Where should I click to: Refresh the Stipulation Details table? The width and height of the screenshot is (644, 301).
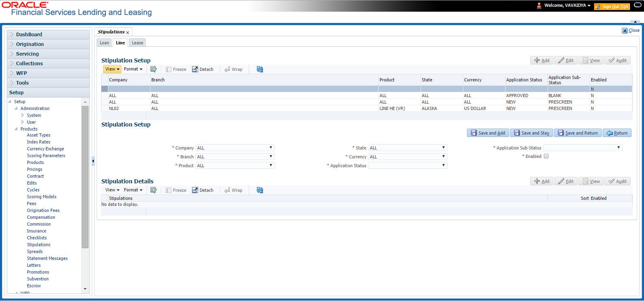pyautogui.click(x=260, y=190)
